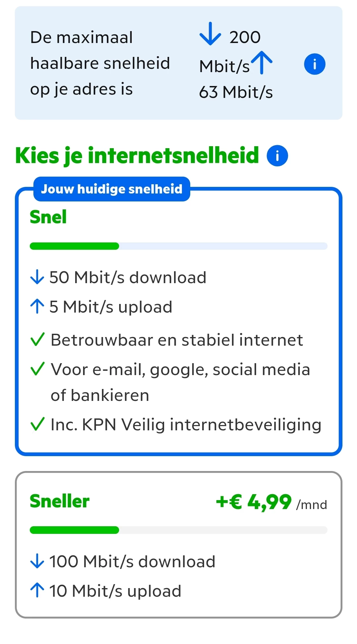Click the green speed bar in Snel card
Screen dimensions: 357x644
click(74, 246)
